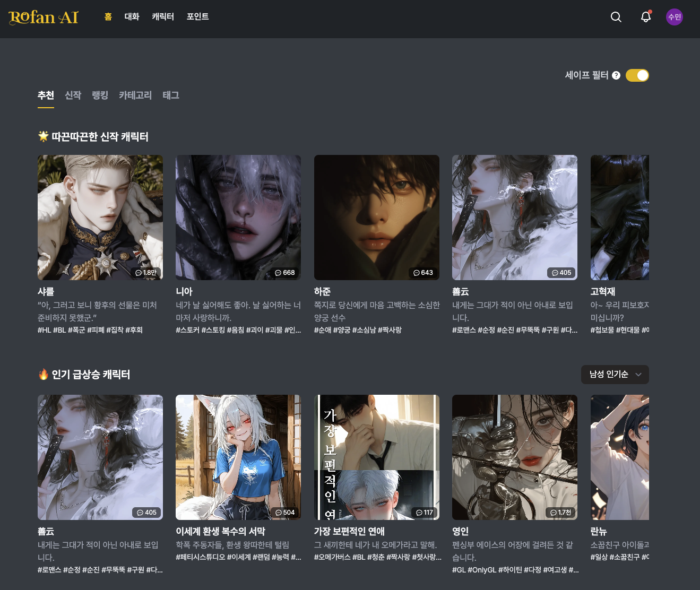The image size is (700, 590).
Task: Click the help icon next to 세이프 필터
Action: point(616,75)
